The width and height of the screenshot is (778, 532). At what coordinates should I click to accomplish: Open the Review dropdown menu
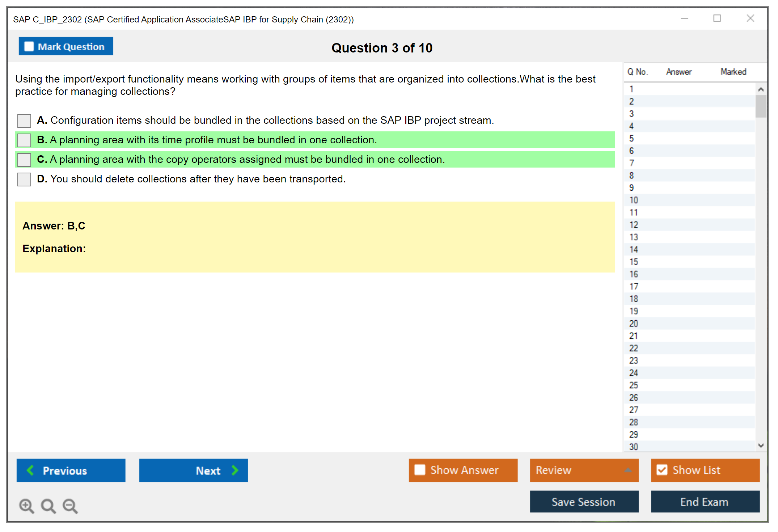[x=628, y=470]
